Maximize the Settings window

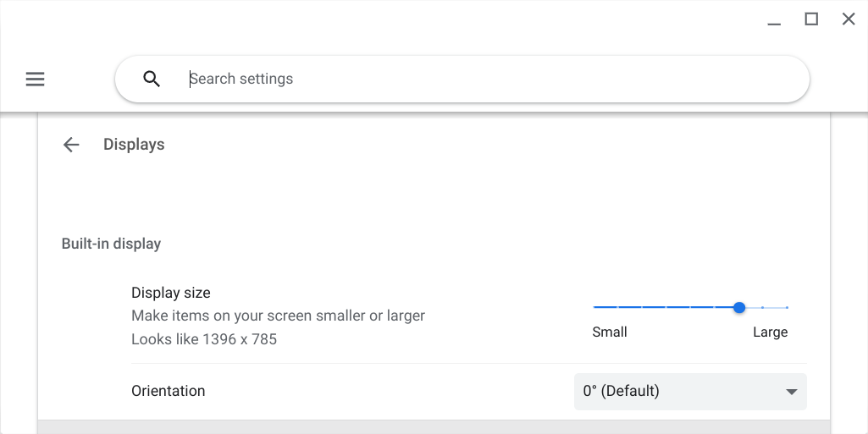coord(811,19)
